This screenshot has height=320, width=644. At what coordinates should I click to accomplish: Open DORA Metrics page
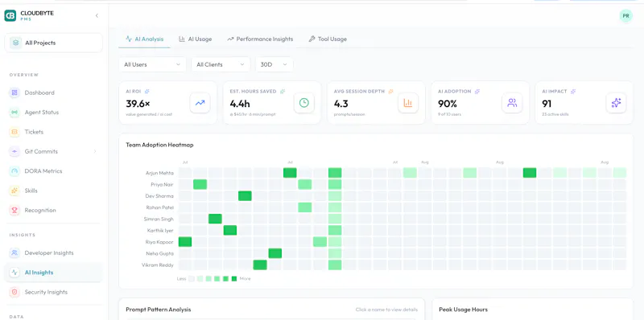coord(43,171)
